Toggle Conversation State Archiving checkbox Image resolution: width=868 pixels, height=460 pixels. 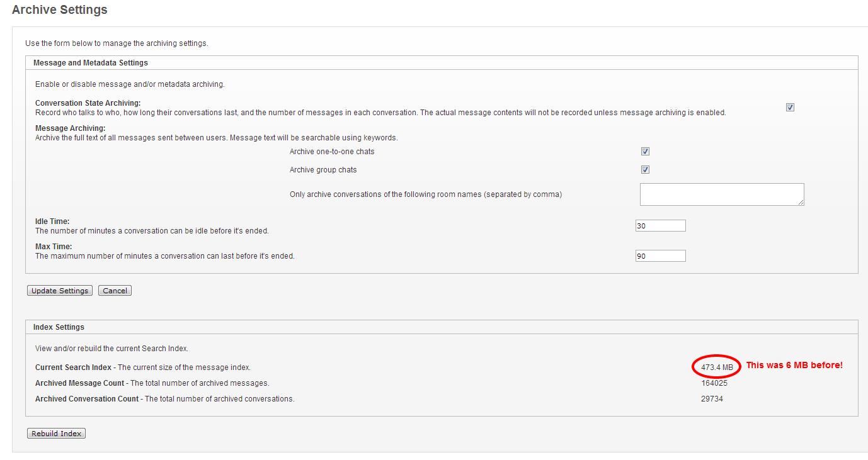[790, 108]
